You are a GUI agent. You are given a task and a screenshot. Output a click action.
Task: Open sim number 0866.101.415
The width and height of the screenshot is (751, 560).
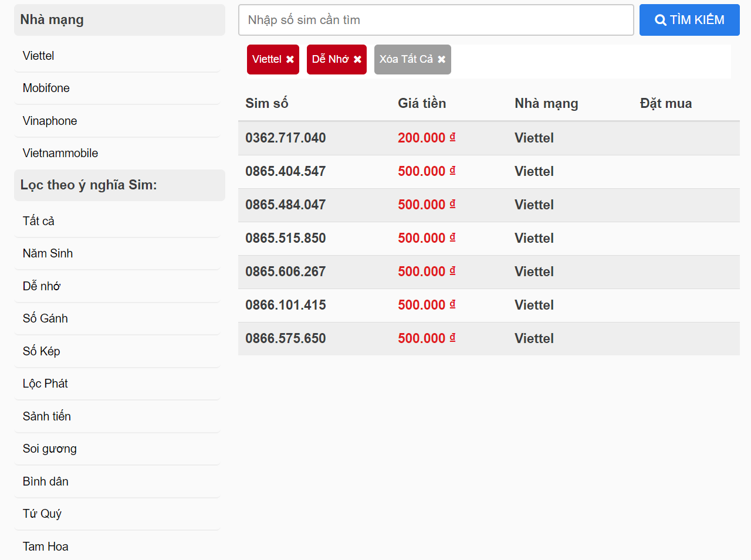286,305
